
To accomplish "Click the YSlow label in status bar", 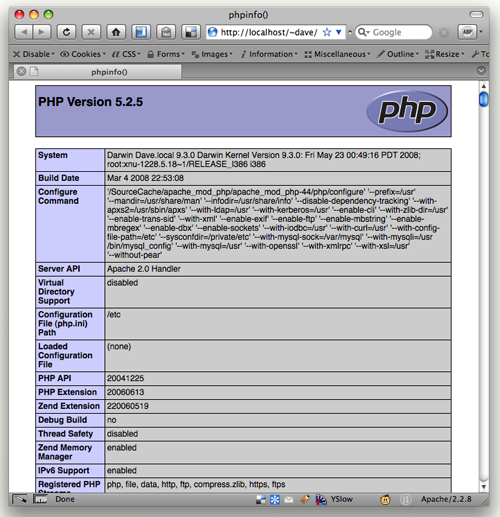I will click(x=342, y=499).
